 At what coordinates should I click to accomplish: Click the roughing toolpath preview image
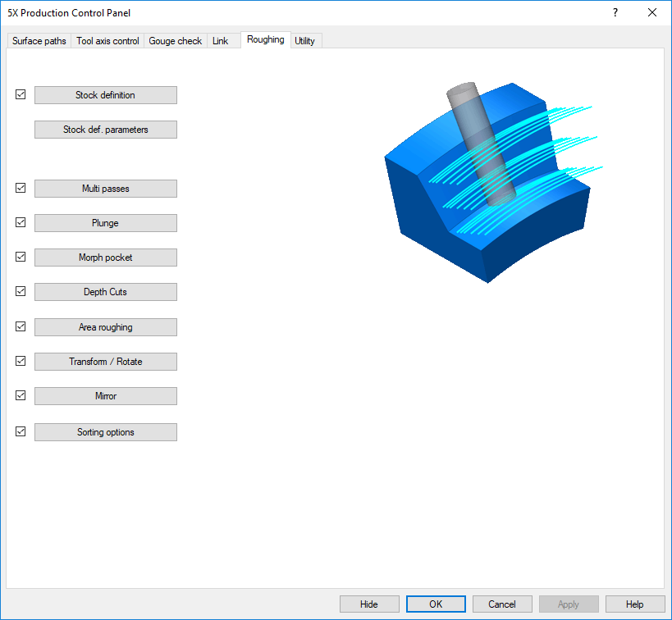tap(489, 182)
